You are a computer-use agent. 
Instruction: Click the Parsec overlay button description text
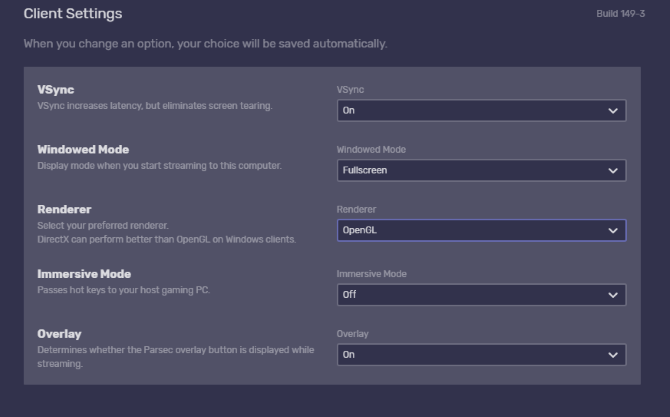(174, 350)
